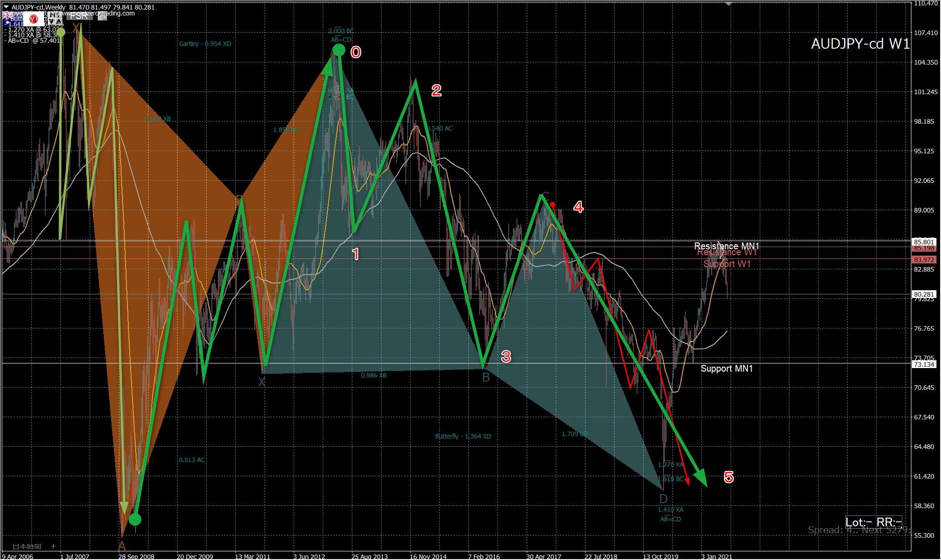Image resolution: width=941 pixels, height=560 pixels.
Task: Click the Lot:- RR:- info box
Action: pyautogui.click(x=873, y=522)
